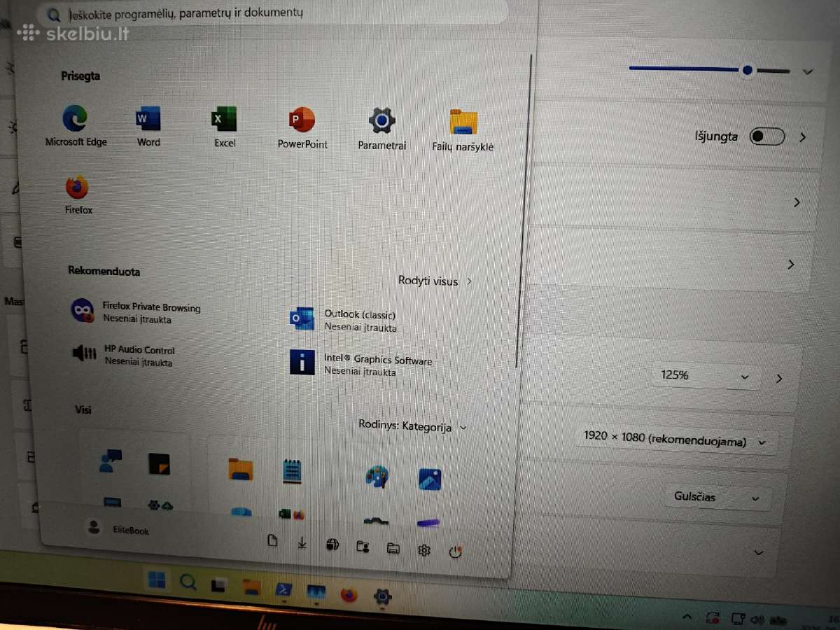The height and width of the screenshot is (630, 840).
Task: Open Network globe shortcut in Start footer
Action: (x=332, y=545)
